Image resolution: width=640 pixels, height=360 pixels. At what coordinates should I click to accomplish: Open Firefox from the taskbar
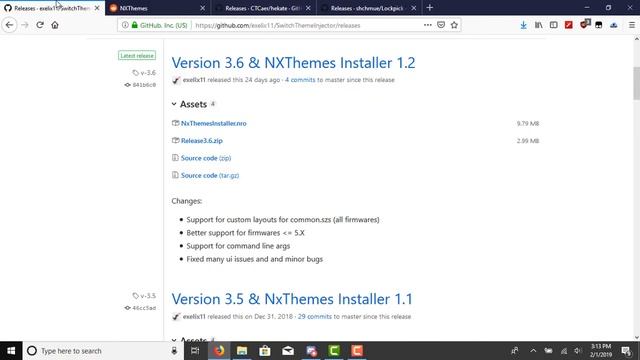[x=219, y=351]
